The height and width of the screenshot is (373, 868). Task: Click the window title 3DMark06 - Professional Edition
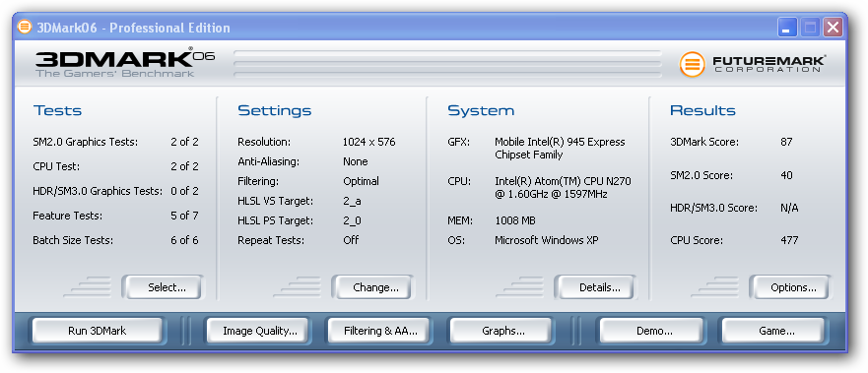click(x=133, y=28)
